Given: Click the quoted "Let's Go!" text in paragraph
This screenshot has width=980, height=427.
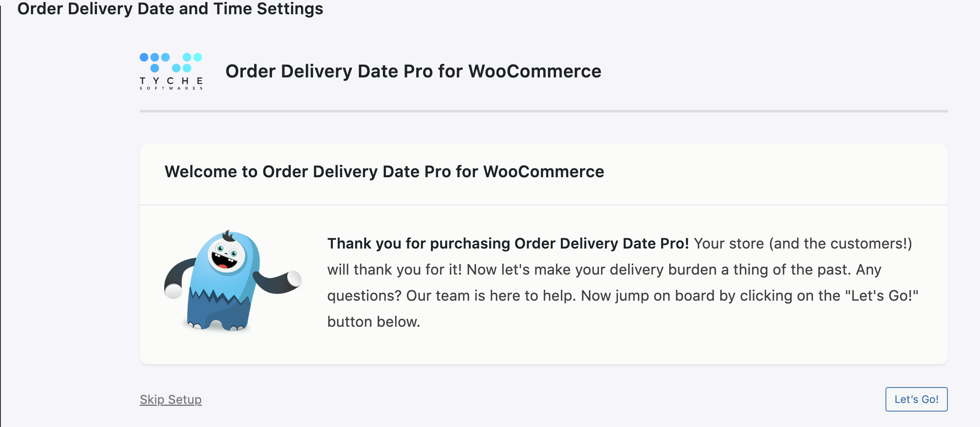Looking at the screenshot, I should (882, 295).
